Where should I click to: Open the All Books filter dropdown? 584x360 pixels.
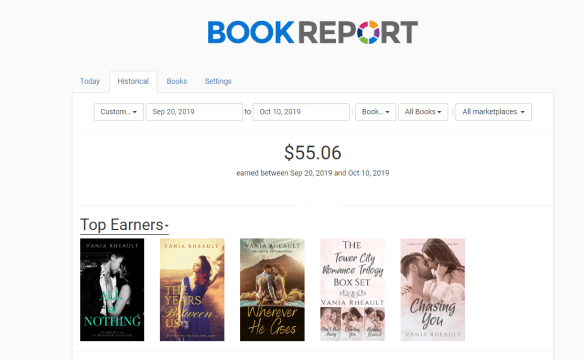click(x=423, y=112)
